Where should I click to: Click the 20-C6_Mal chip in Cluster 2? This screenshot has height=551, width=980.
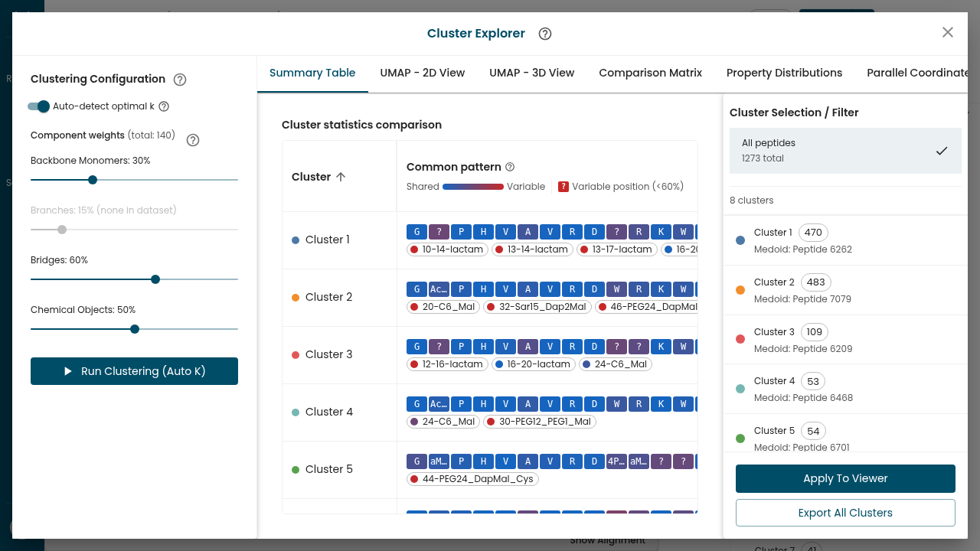coord(443,307)
